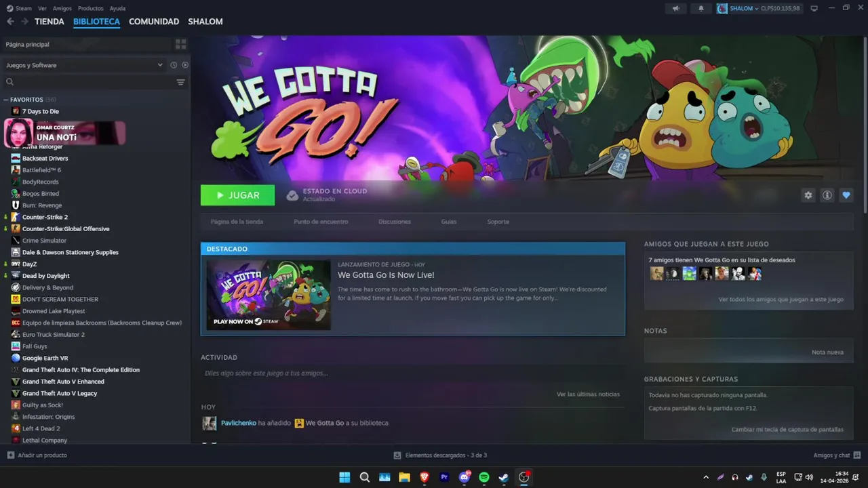This screenshot has height=488, width=868.
Task: Click the green JUGAR button
Action: click(237, 195)
